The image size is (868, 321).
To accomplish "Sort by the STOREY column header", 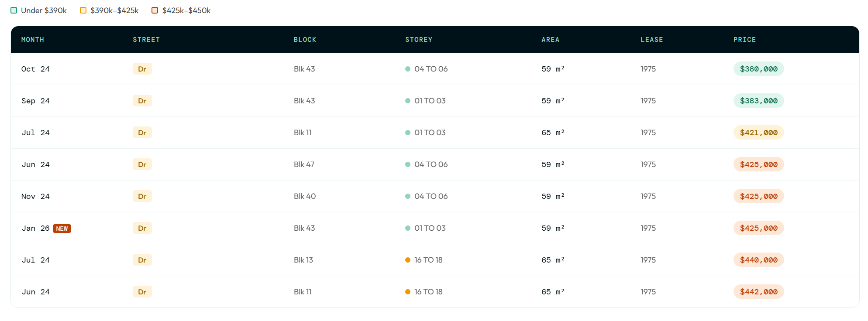I will (418, 40).
